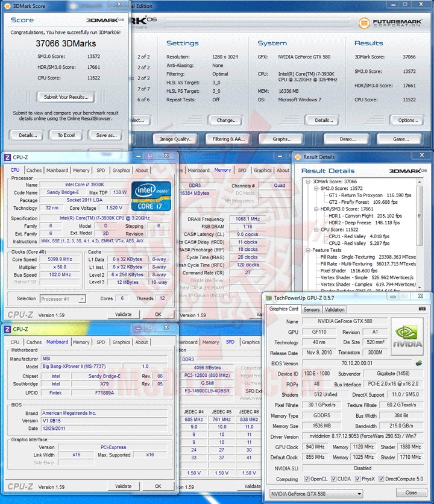Select CPU1 - Red Valley result row
This screenshot has width=434, height=504.
tap(359, 236)
